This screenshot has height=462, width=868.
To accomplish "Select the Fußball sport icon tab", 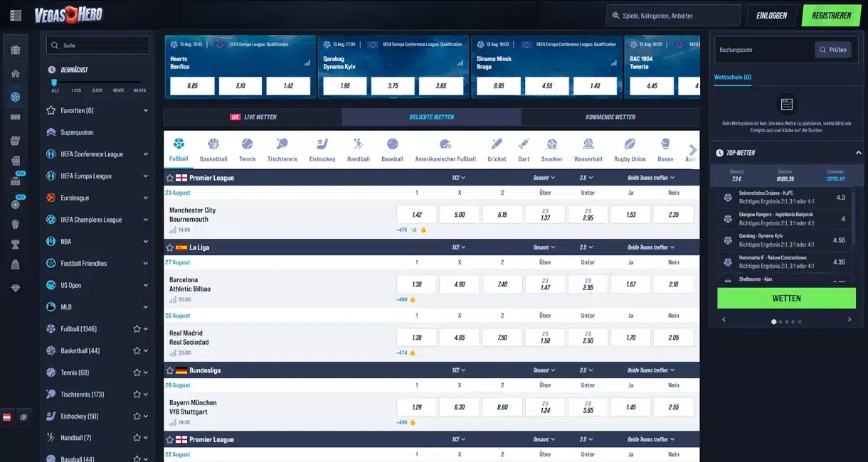I will 179,151.
